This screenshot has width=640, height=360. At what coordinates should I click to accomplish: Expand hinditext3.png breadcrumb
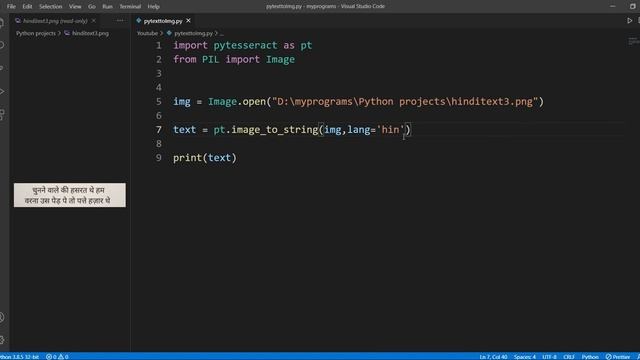pos(90,33)
